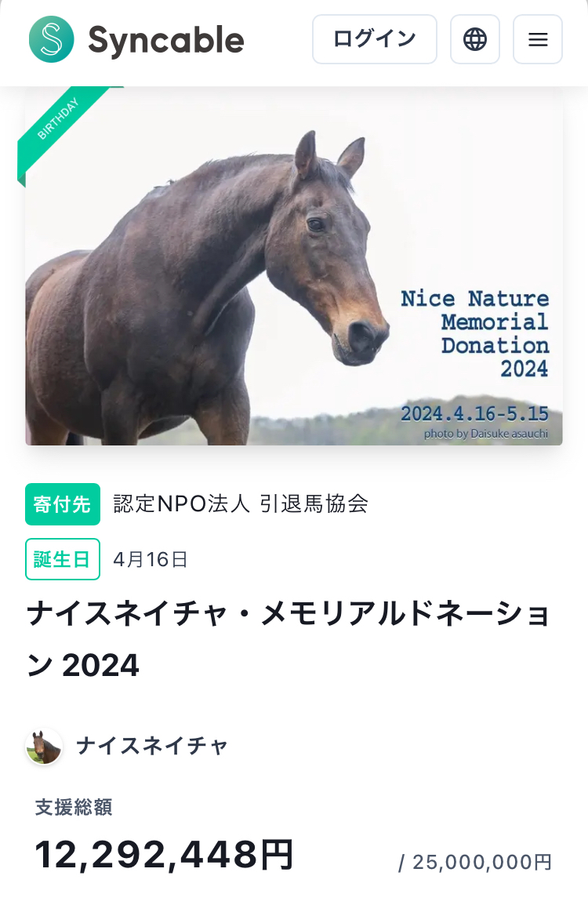588x905 pixels.
Task: Click the outlined 誕生日 badge
Action: point(62,558)
